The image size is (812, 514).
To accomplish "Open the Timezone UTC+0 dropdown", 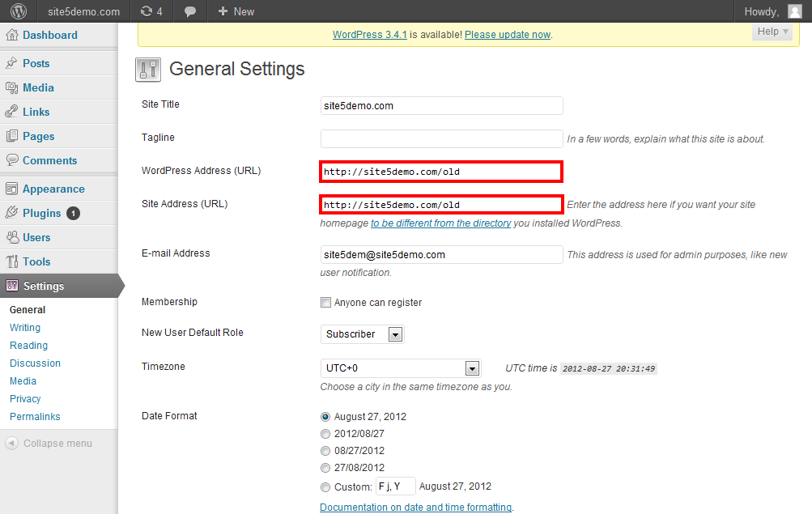I will tap(401, 368).
